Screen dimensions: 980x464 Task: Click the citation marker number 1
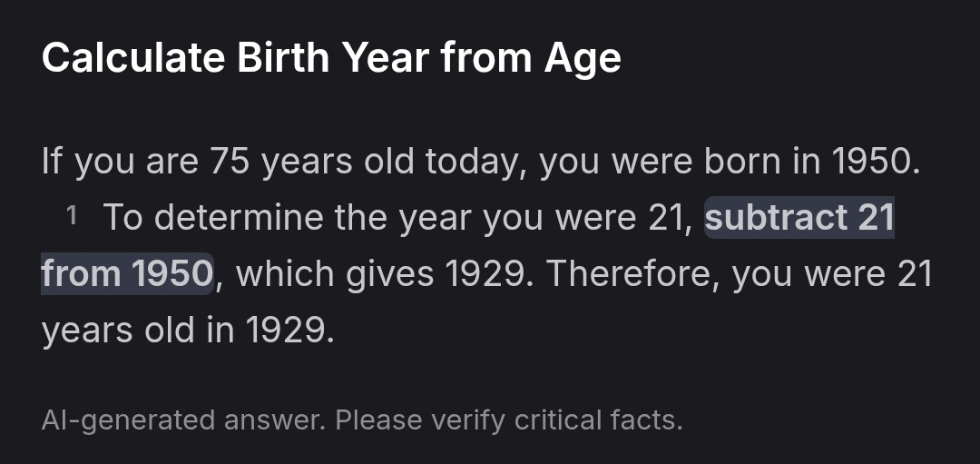(73, 216)
